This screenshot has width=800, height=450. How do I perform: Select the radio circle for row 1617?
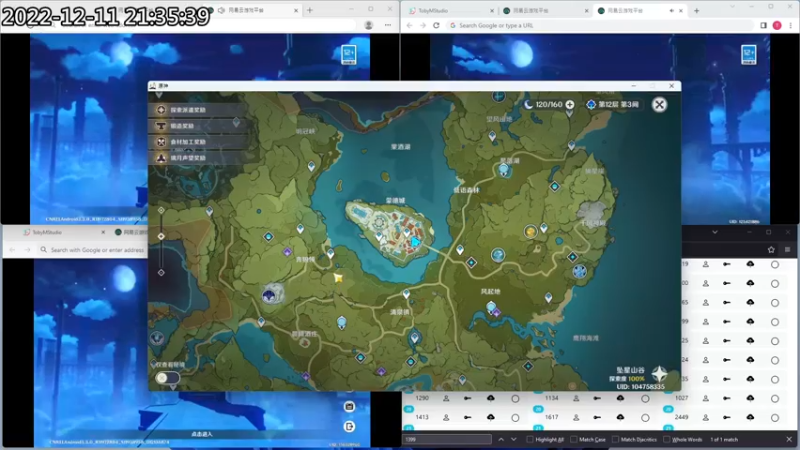[645, 418]
